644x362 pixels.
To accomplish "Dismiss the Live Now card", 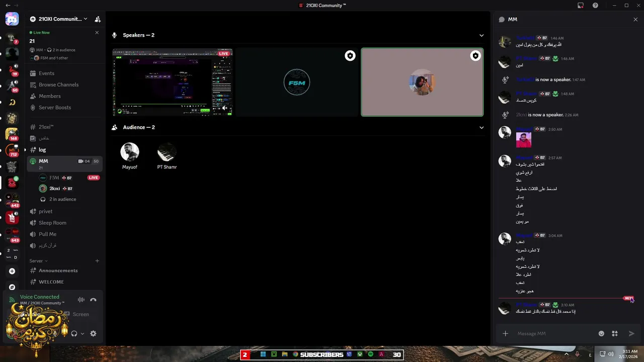I will [x=97, y=33].
